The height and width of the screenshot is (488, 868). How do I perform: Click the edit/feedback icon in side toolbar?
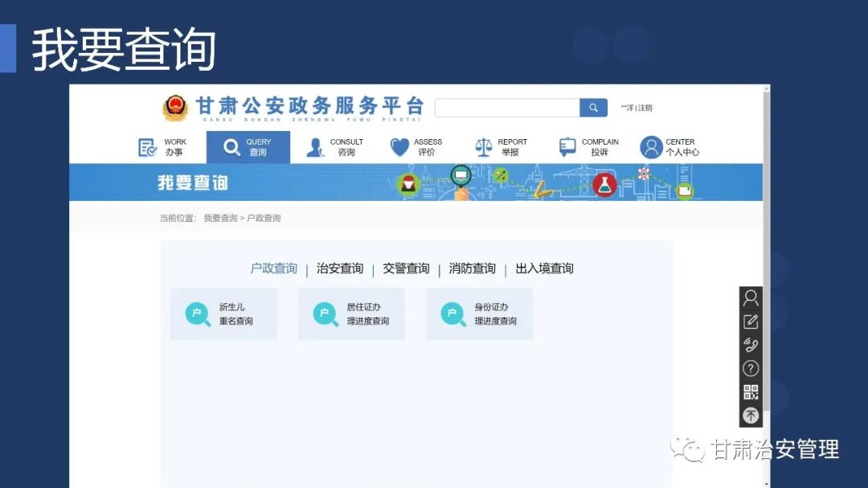click(x=751, y=322)
